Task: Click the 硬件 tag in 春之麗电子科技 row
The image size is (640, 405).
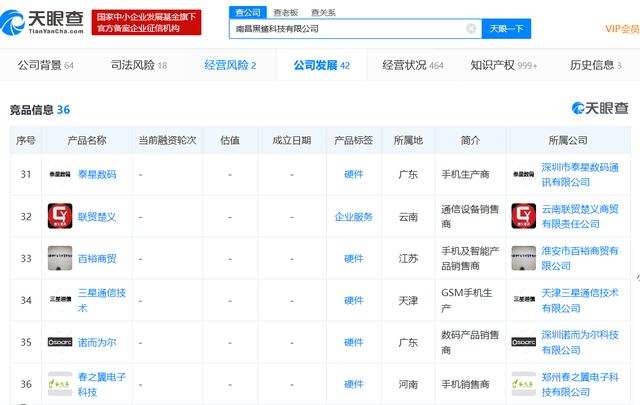Action: point(353,384)
